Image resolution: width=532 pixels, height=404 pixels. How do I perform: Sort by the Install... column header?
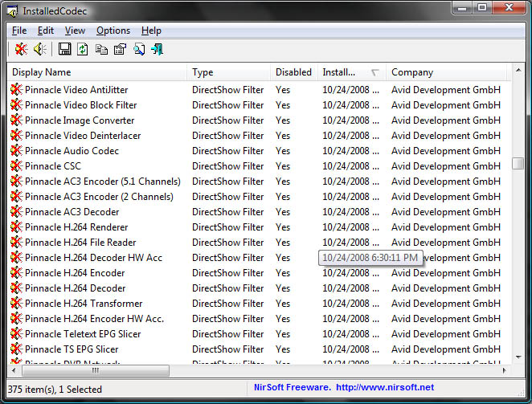coord(352,72)
